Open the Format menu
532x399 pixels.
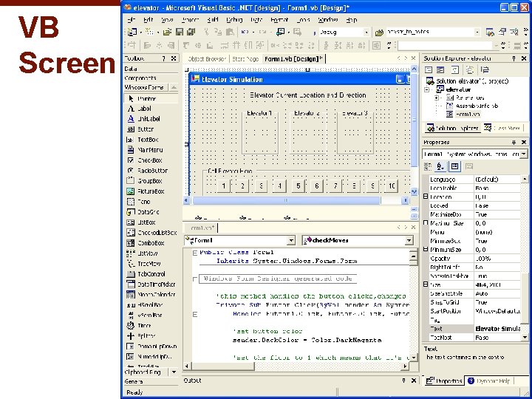click(279, 20)
